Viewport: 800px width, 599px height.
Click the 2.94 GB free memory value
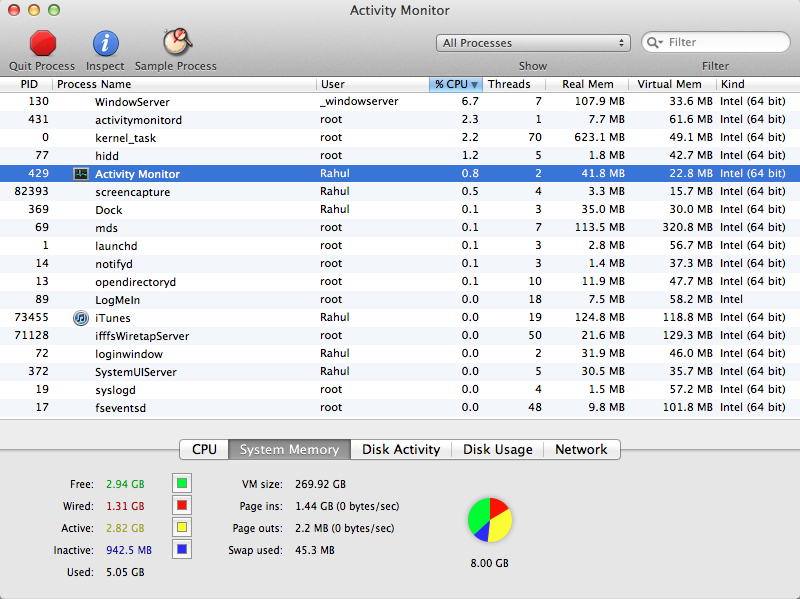[125, 484]
